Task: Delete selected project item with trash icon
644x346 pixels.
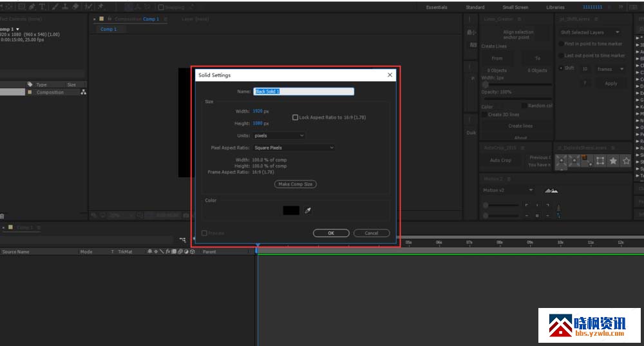Action: point(2,216)
